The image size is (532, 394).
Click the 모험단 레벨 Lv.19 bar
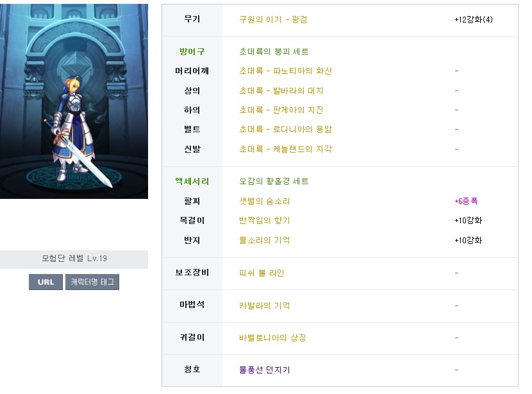[x=74, y=259]
